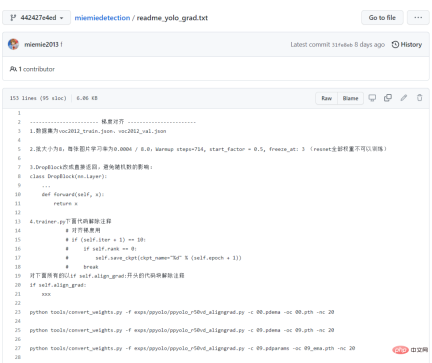
Task: Select line number 3
Action: pos(19,131)
